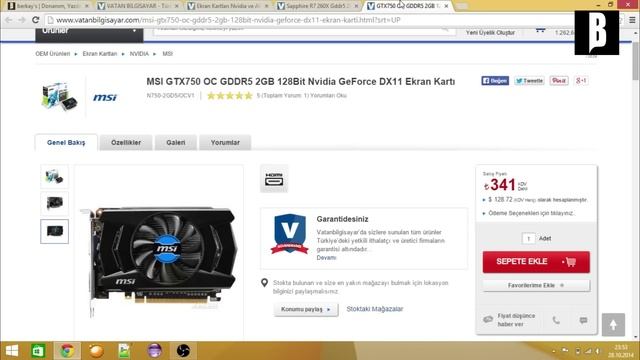Click the system clock in the taskbar
640x360 pixels.
(x=620, y=351)
